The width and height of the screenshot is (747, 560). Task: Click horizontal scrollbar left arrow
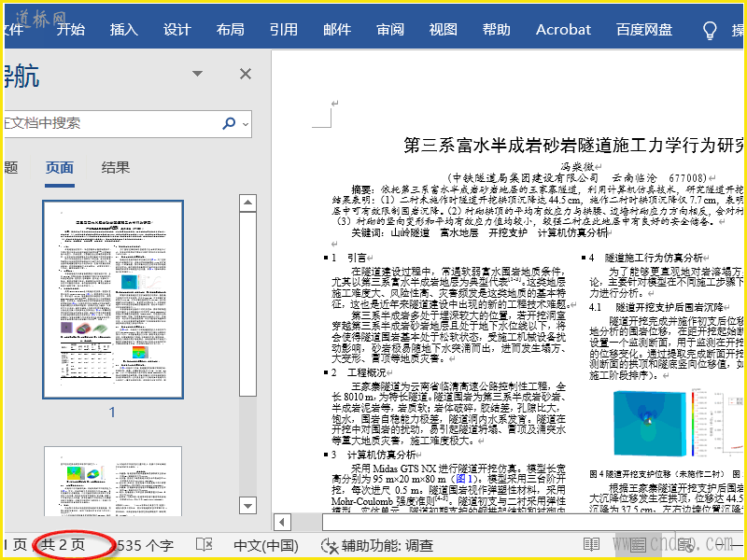point(282,522)
